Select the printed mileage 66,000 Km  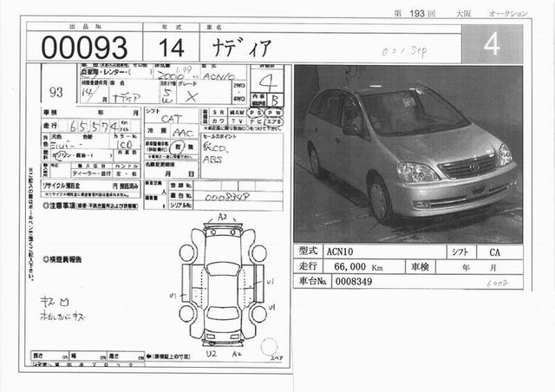[x=358, y=266]
